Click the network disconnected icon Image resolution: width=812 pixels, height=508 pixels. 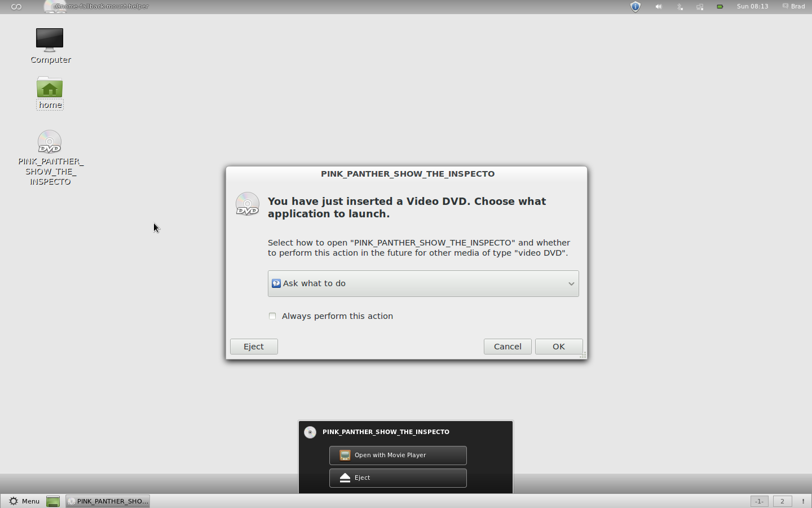tap(700, 7)
